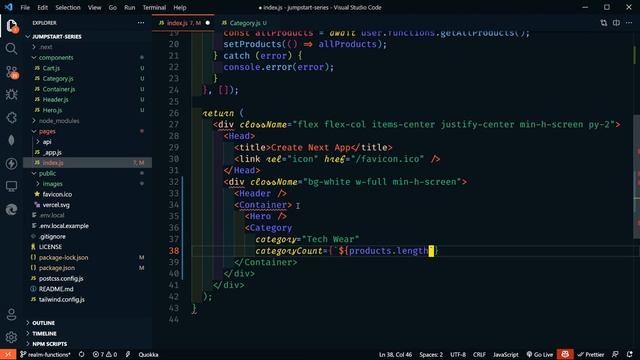Open Header.js in the explorer
The image size is (640, 360).
tap(56, 100)
